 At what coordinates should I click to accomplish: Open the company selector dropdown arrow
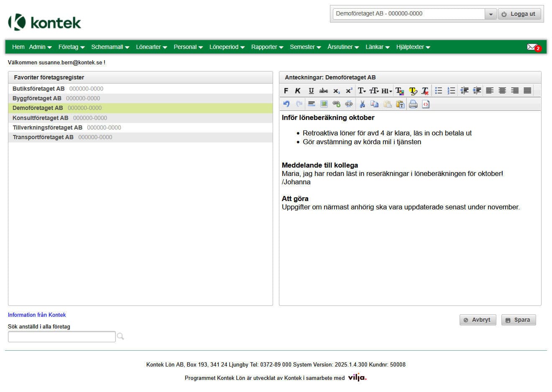491,14
